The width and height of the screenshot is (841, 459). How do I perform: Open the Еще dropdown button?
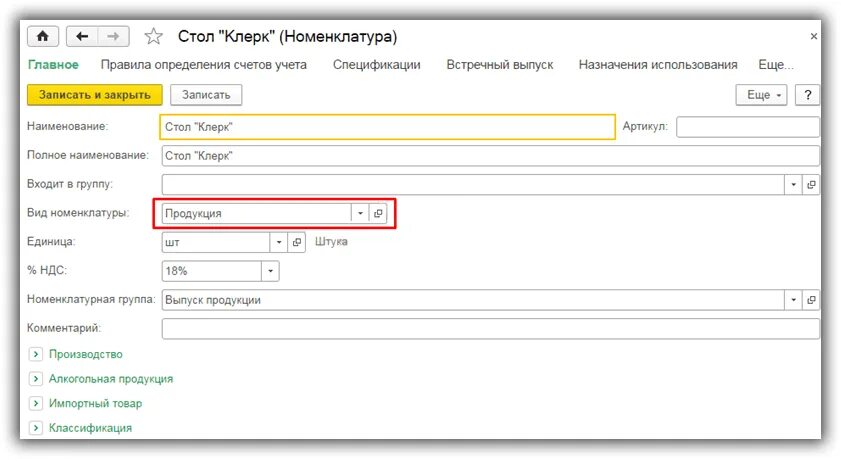point(762,95)
